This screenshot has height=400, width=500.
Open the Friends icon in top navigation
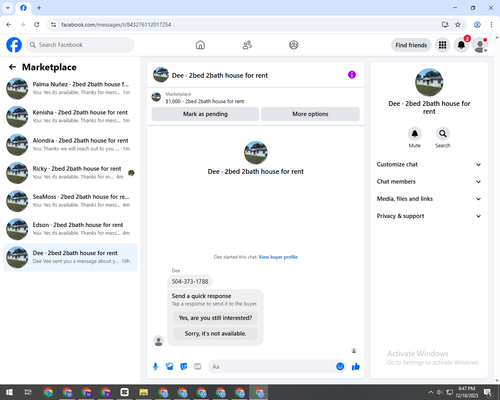coord(247,45)
